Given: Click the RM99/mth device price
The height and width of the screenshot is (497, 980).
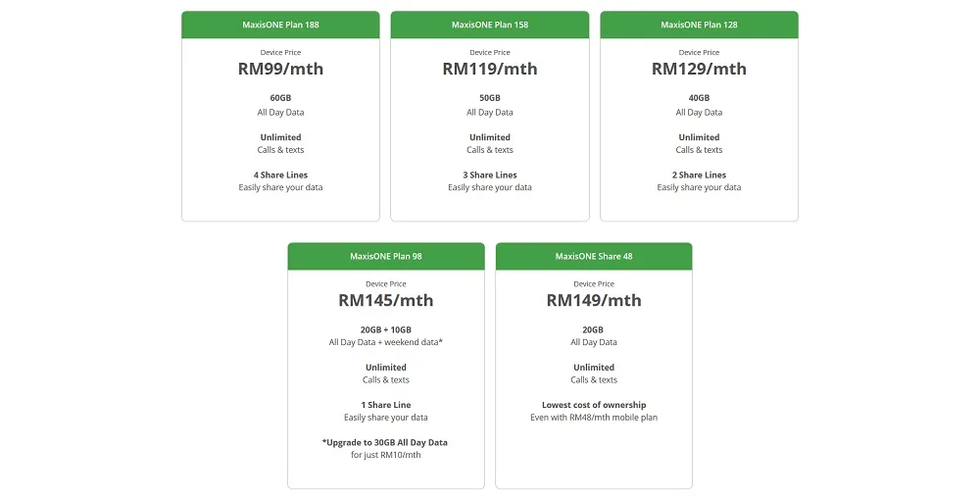Looking at the screenshot, I should coord(280,69).
